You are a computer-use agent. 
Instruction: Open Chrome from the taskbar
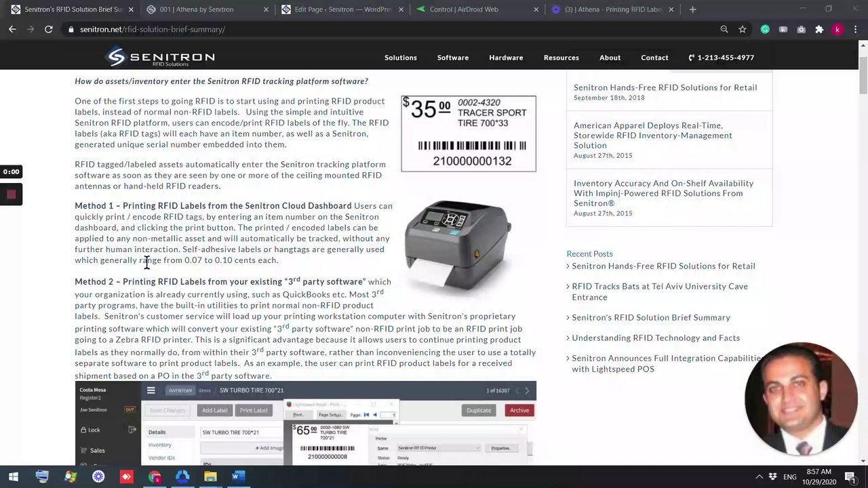tap(155, 476)
